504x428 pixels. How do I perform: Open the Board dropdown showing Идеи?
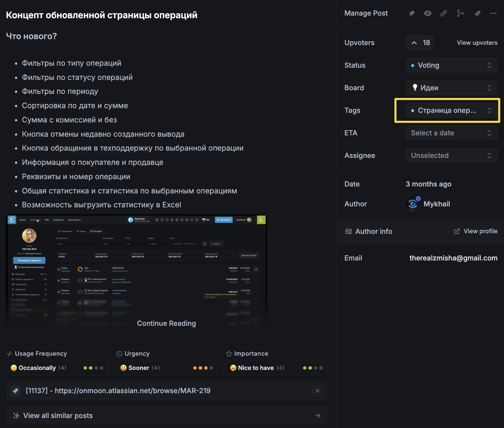pos(451,88)
